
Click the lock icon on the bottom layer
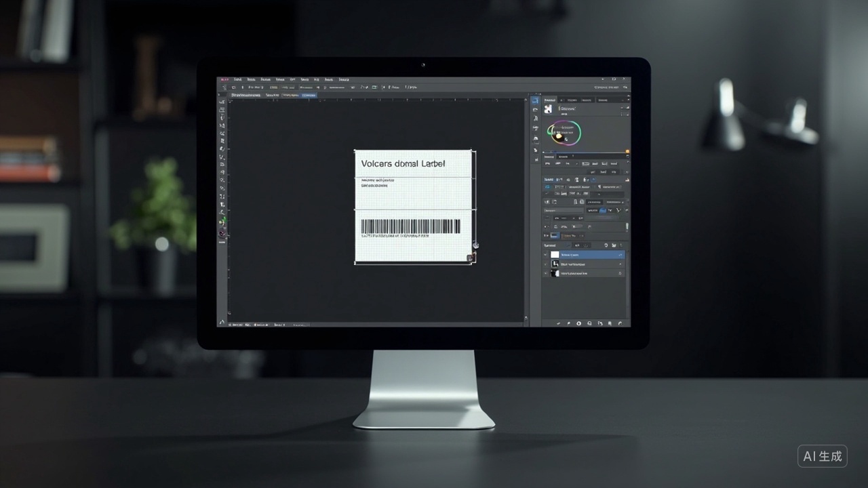620,273
